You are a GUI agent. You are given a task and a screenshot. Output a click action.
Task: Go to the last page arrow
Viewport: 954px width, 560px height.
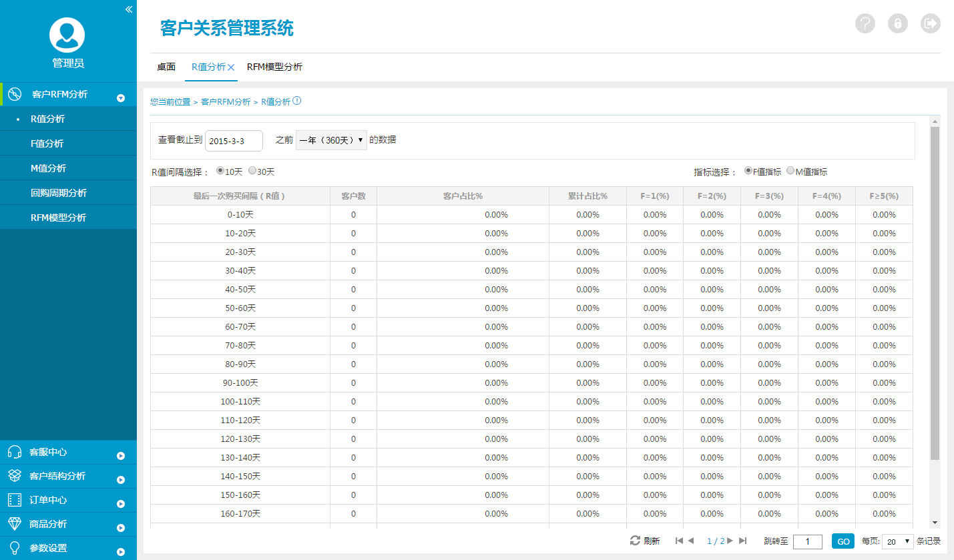coord(743,541)
